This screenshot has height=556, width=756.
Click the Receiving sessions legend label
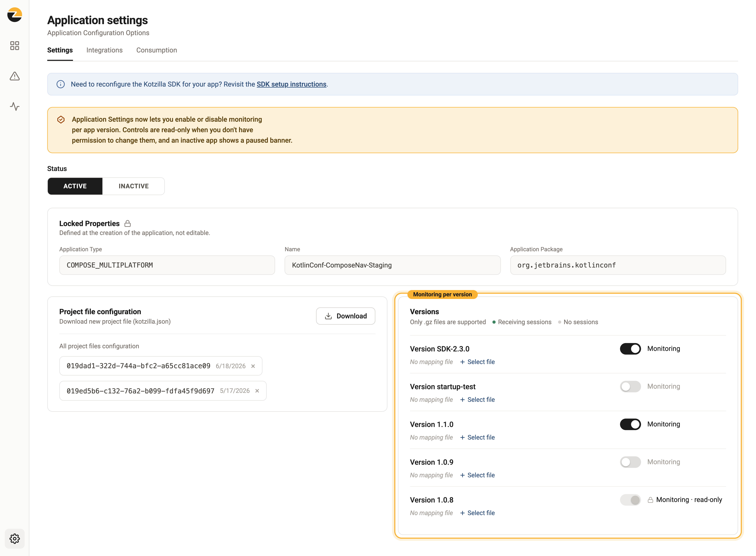click(525, 322)
